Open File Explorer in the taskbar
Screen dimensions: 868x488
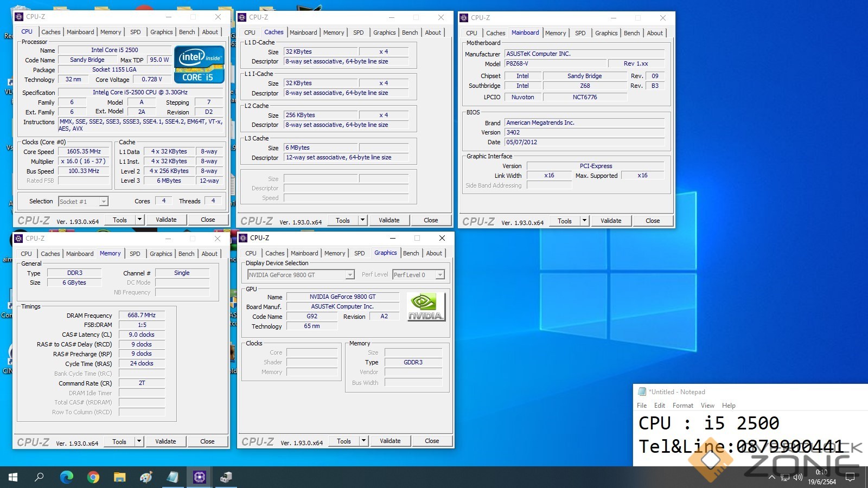119,477
